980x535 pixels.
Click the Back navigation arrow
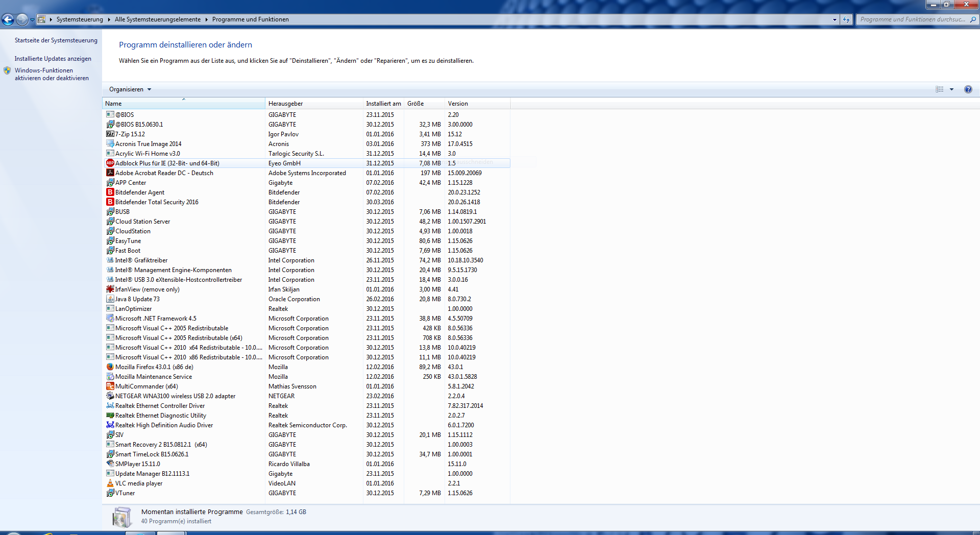[8, 19]
